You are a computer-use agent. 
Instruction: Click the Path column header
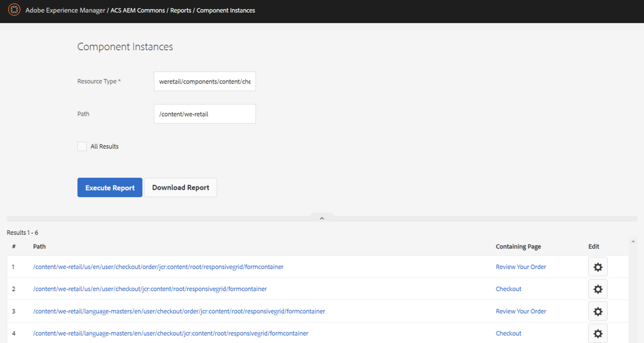point(40,247)
